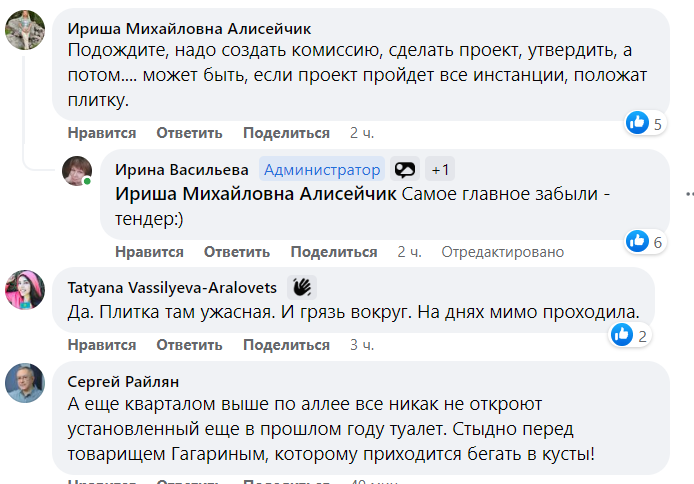Open Ирина Васильева's avatar

(77, 171)
